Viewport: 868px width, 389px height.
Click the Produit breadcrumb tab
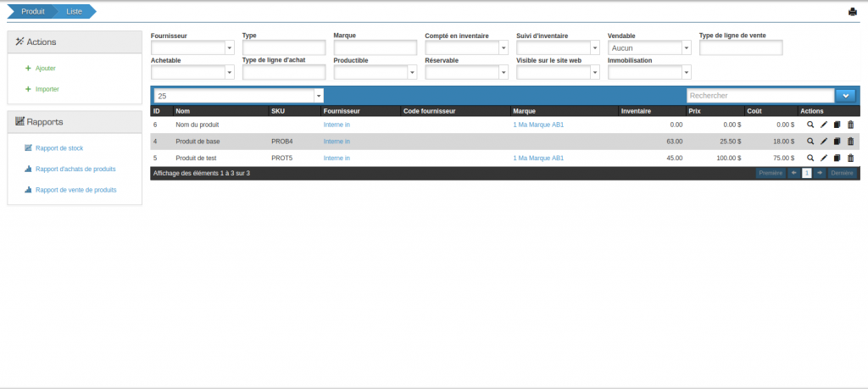[x=33, y=11]
